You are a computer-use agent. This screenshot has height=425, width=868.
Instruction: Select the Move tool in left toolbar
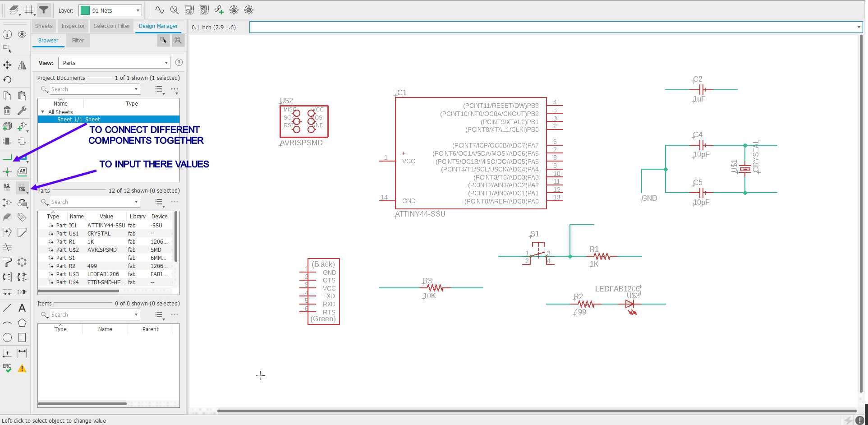coord(7,65)
